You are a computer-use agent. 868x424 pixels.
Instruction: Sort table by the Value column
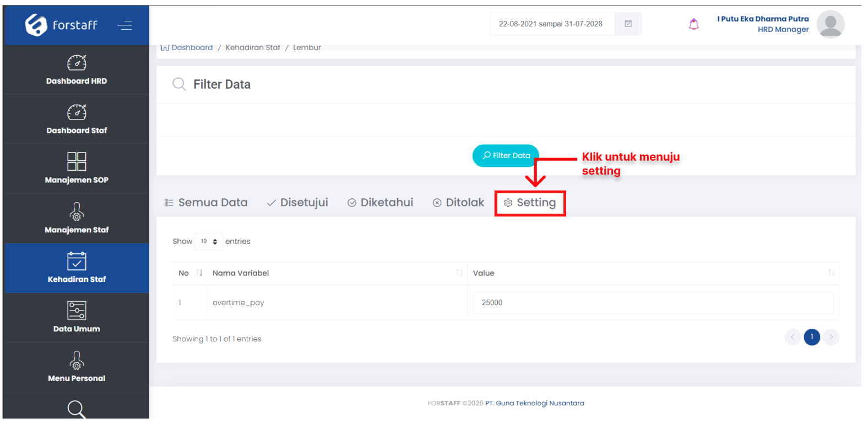click(653, 273)
